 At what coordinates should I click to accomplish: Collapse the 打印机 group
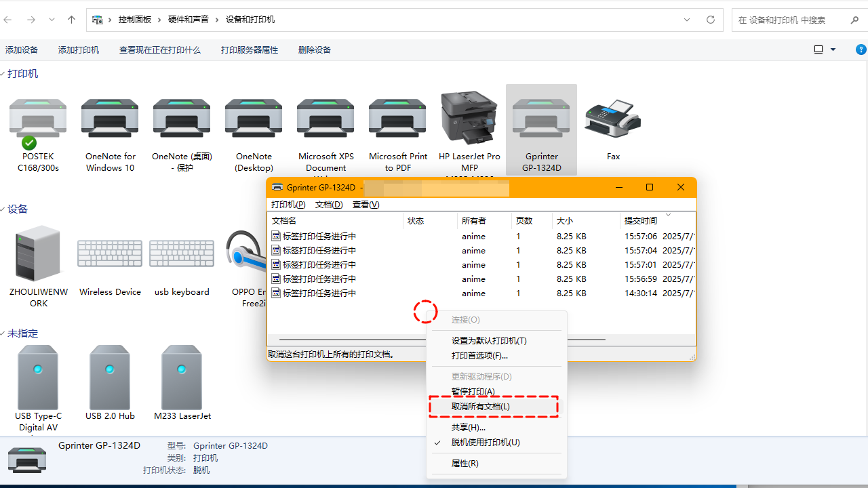coord(3,74)
